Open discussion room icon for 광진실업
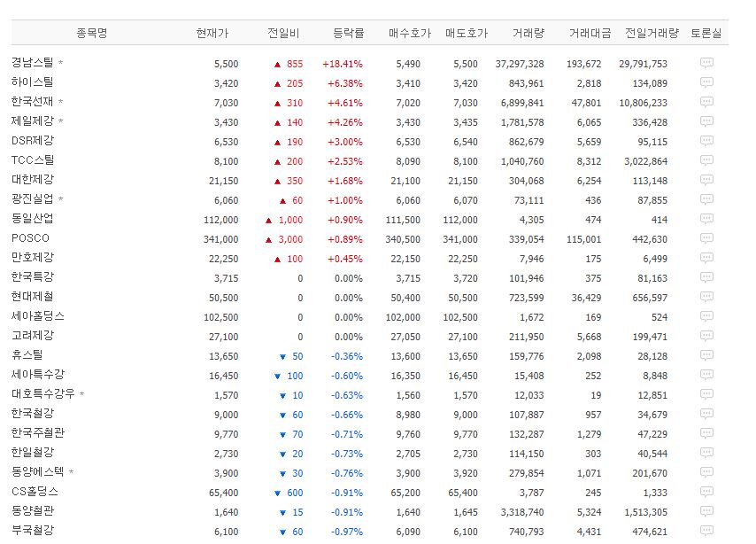The width and height of the screenshot is (756, 544). point(706,199)
